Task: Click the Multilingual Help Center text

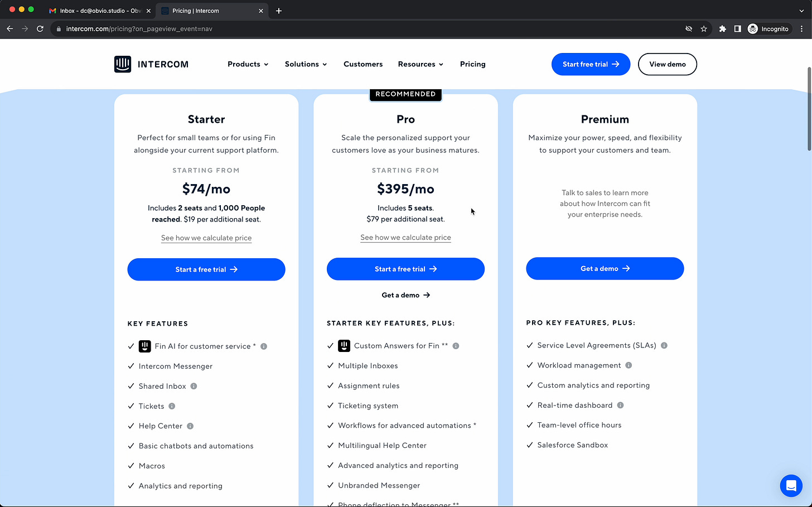Action: [382, 446]
